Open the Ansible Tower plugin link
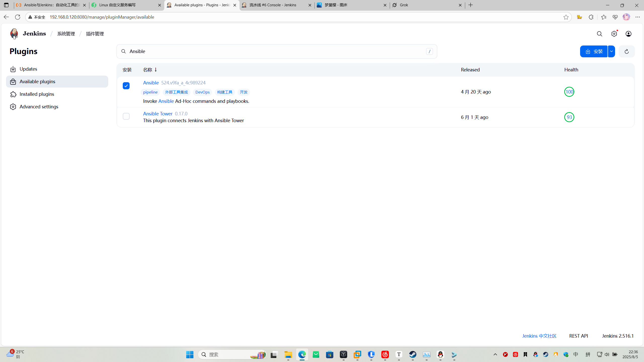Screen dimensions: 644x362 coord(158,114)
